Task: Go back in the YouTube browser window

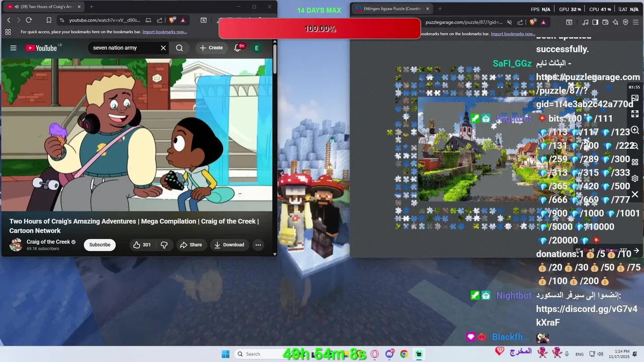Action: point(9,20)
